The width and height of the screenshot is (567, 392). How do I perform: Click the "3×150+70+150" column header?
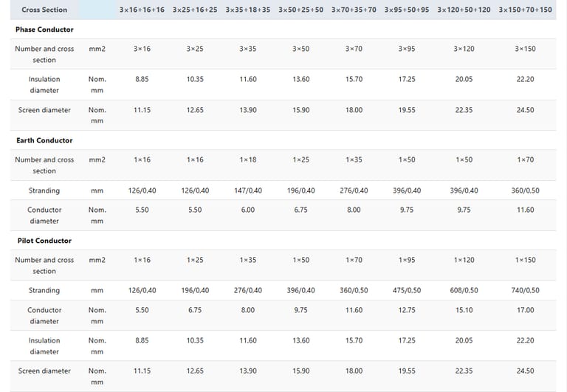(x=525, y=10)
